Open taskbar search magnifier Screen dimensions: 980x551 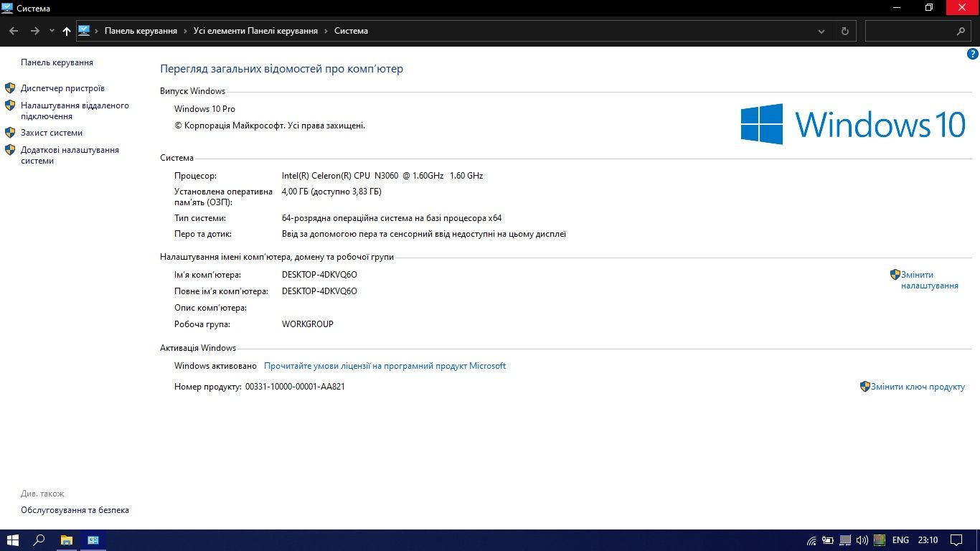pos(39,540)
